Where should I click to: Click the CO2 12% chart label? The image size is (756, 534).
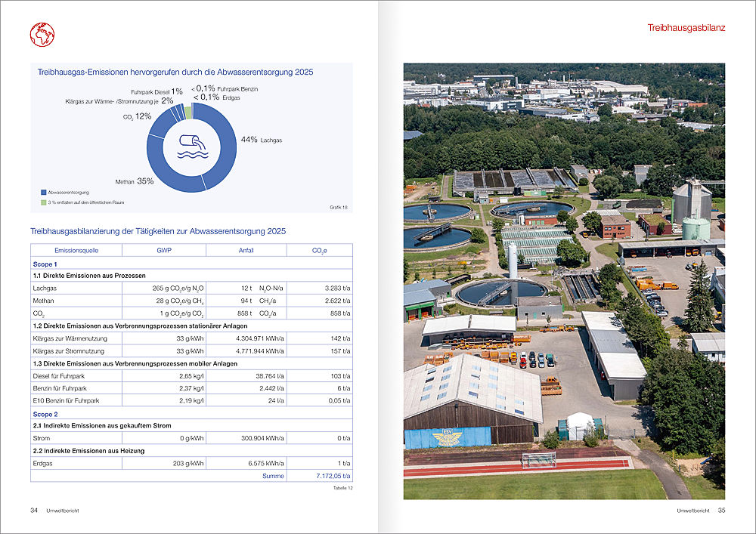click(x=137, y=116)
